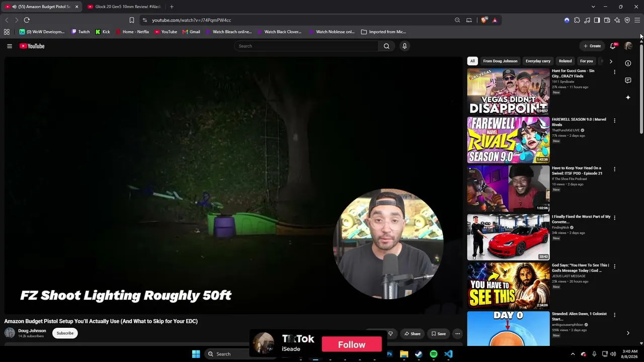Start voice search with the microphone icon
The image size is (644, 362).
point(405,46)
